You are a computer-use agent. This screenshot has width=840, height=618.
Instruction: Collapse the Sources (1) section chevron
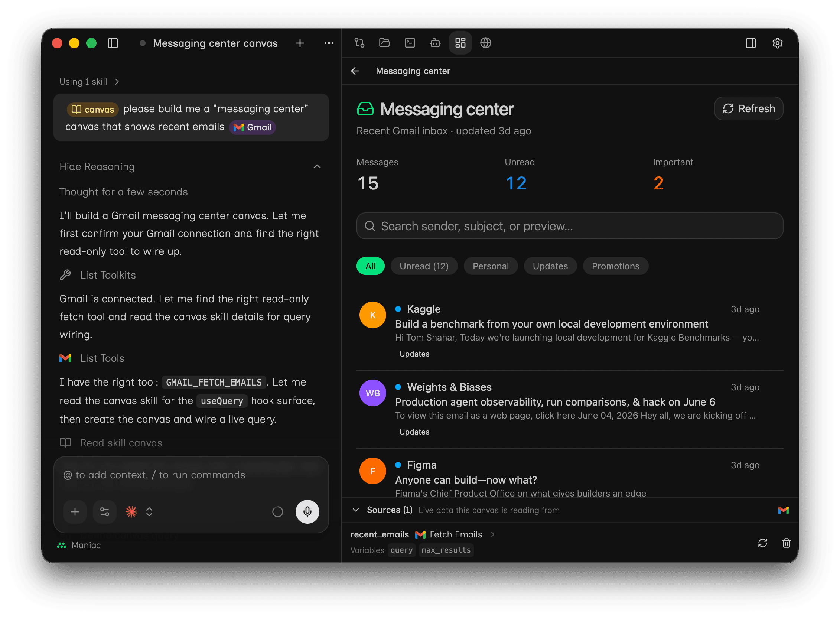[x=356, y=510]
